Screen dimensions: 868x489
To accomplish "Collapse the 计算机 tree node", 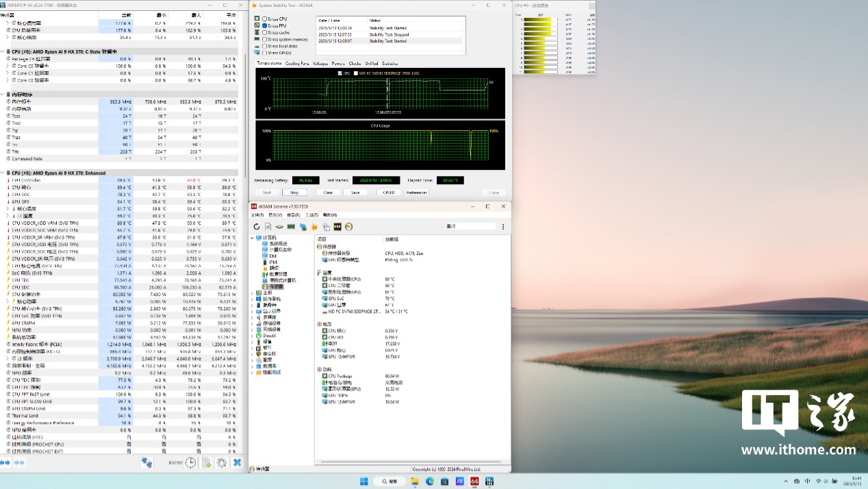I will coord(253,238).
